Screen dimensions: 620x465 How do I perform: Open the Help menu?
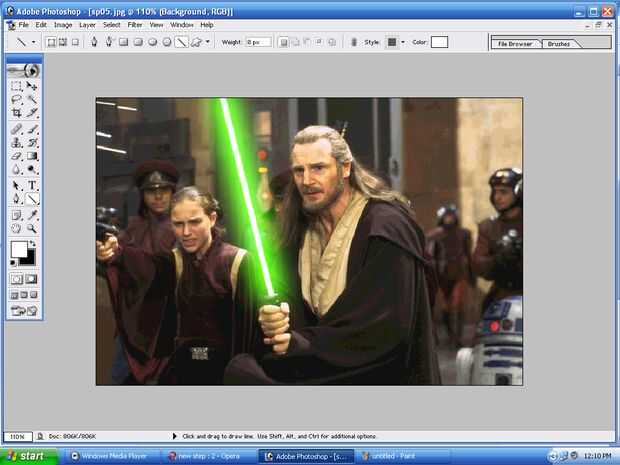(x=207, y=25)
